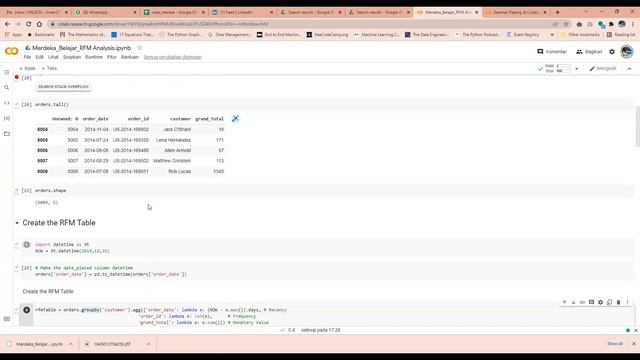Click the Mengedit editing mode button
The height and width of the screenshot is (360, 640).
[x=603, y=69]
